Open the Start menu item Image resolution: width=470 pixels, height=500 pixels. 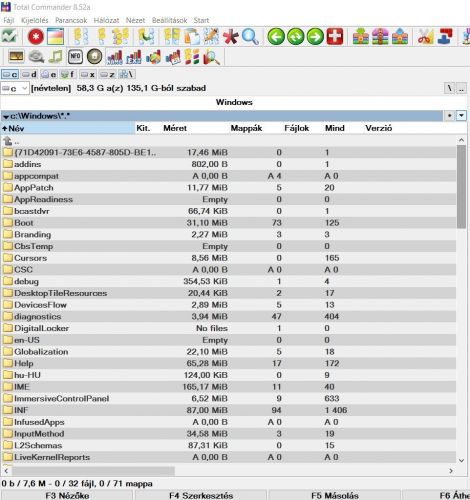pyautogui.click(x=201, y=20)
